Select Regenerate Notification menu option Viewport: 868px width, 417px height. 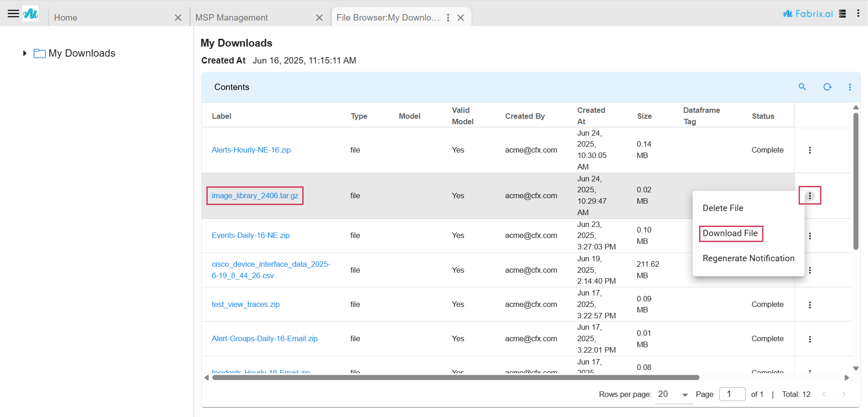[x=748, y=259]
